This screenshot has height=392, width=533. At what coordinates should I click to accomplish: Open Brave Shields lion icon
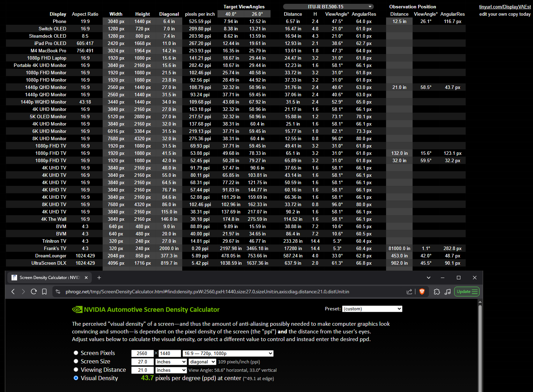click(422, 292)
